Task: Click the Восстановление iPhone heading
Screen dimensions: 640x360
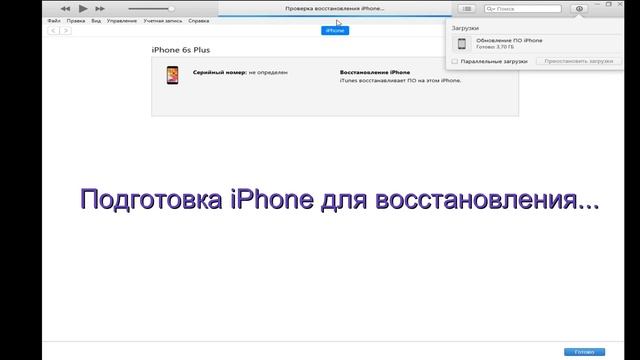Action: tap(375, 72)
